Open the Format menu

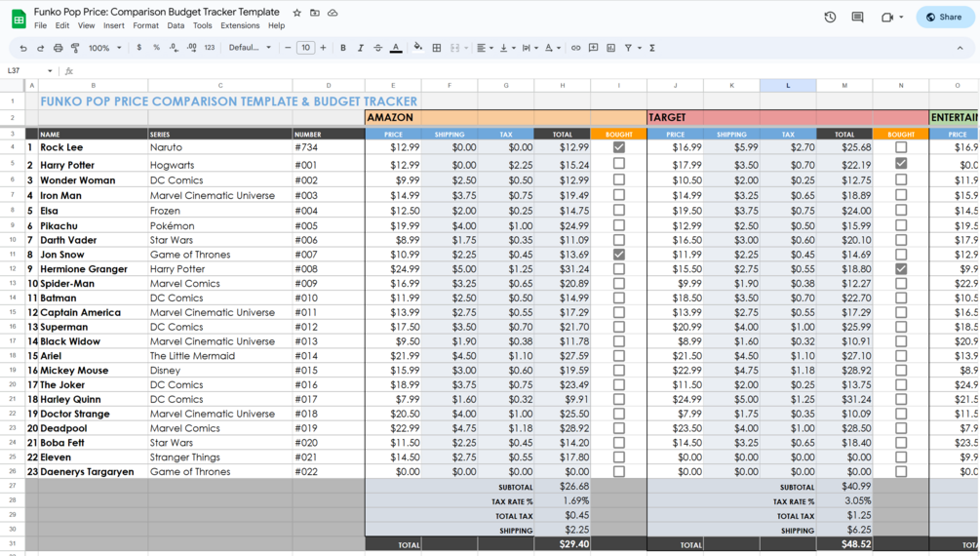coord(145,25)
